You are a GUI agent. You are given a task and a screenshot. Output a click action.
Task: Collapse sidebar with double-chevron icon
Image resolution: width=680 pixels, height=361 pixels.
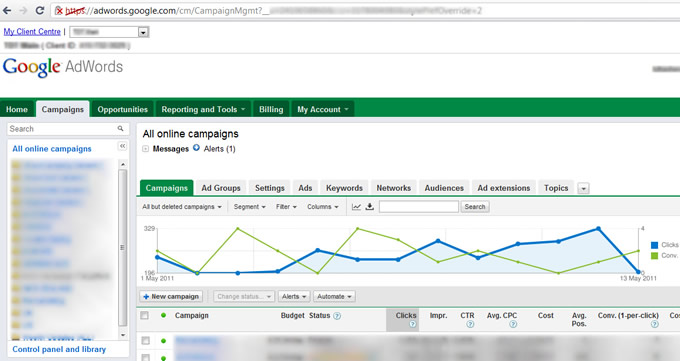(122, 146)
